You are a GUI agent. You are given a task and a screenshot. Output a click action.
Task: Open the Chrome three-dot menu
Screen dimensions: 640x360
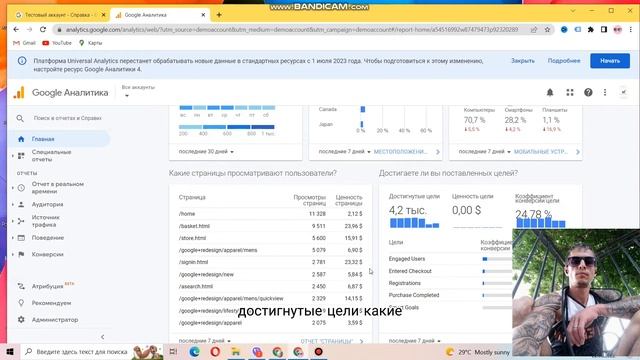[631, 29]
